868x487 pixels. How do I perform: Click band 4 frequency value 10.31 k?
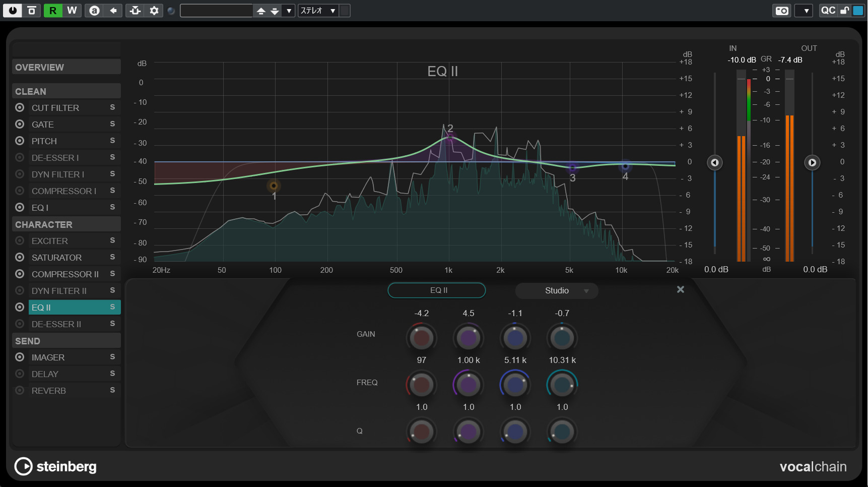tap(562, 360)
